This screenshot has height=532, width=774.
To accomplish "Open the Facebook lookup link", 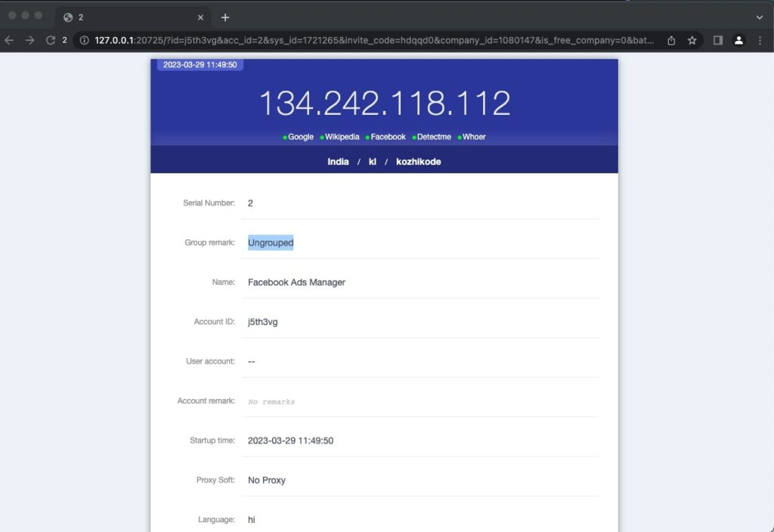I will coord(387,137).
